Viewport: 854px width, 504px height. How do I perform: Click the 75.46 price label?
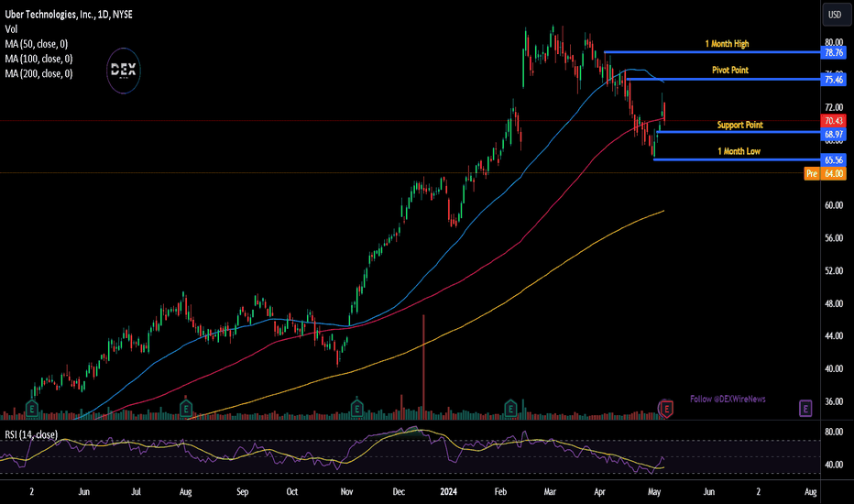[x=834, y=80]
